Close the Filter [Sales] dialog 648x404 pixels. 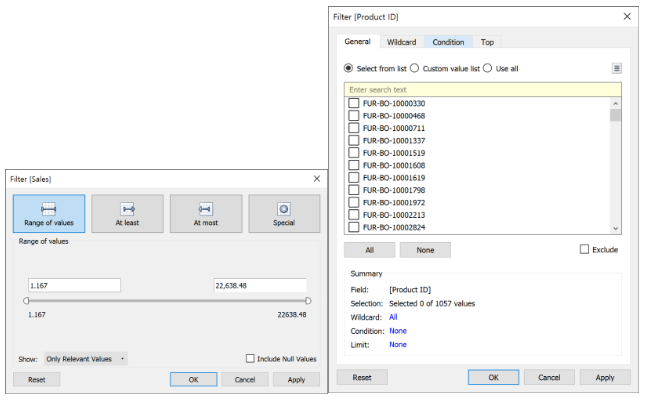[x=317, y=178]
